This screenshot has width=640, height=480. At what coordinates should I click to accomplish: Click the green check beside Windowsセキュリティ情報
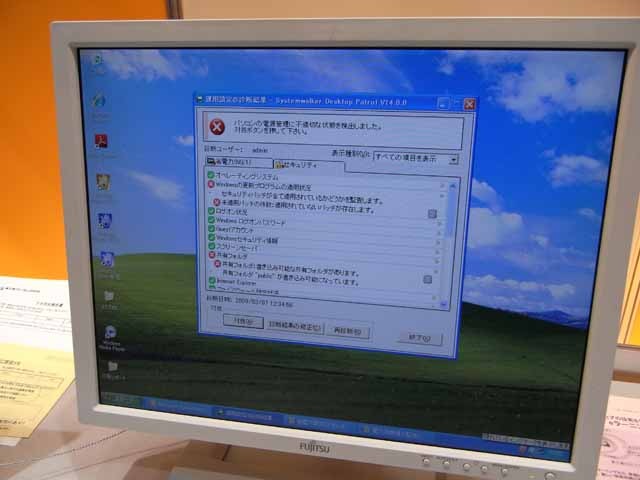[211, 237]
